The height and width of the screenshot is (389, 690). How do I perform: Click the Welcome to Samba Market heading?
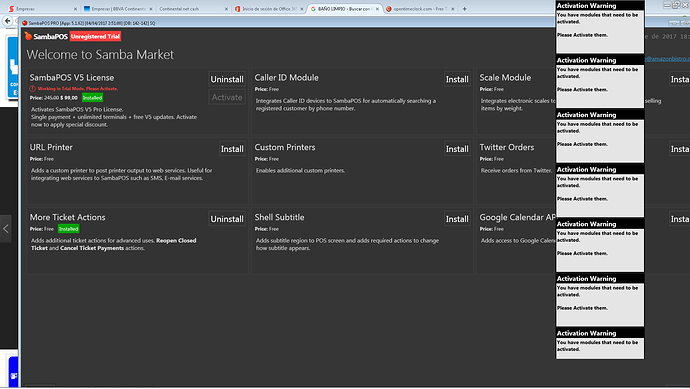pyautogui.click(x=100, y=55)
